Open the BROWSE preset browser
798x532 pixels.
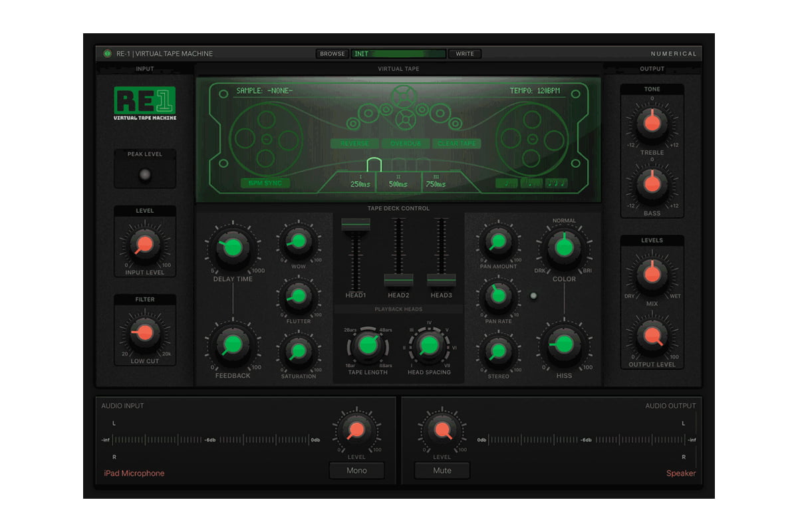332,54
